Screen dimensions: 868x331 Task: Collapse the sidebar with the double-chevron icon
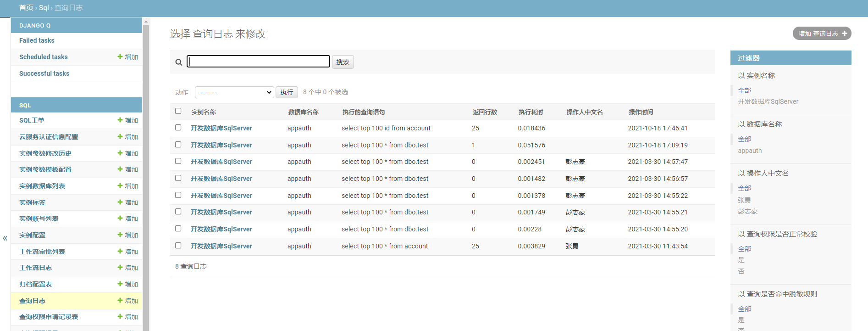tap(5, 238)
